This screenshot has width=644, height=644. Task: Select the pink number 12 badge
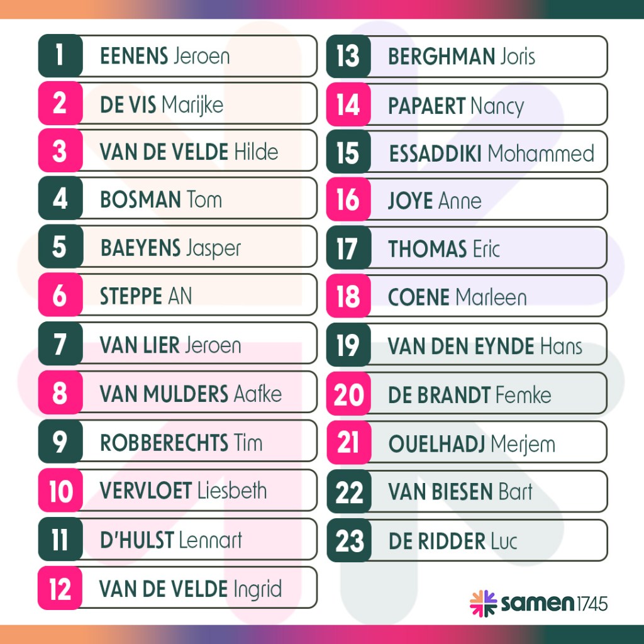coord(60,589)
